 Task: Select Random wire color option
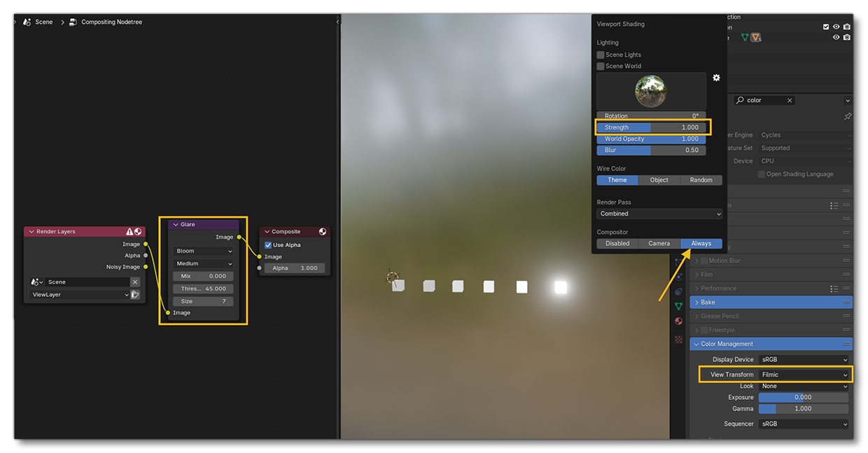[x=701, y=180]
